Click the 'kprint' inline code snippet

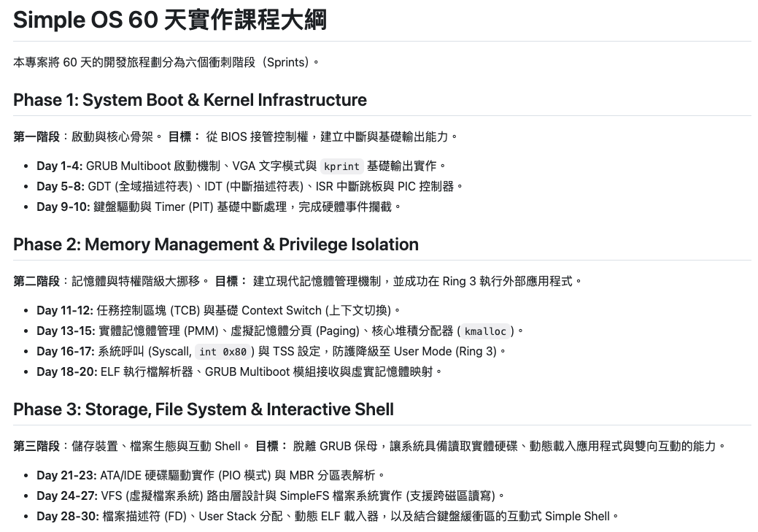point(341,166)
